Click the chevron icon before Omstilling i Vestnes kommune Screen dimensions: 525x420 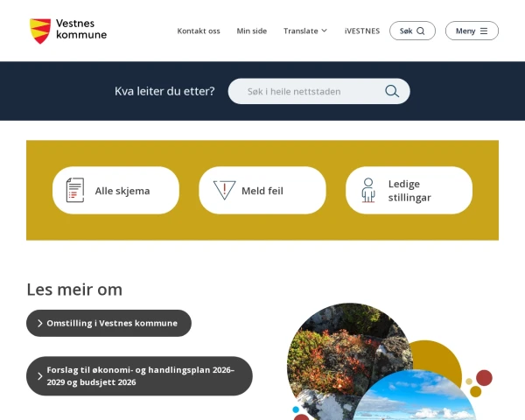click(40, 323)
